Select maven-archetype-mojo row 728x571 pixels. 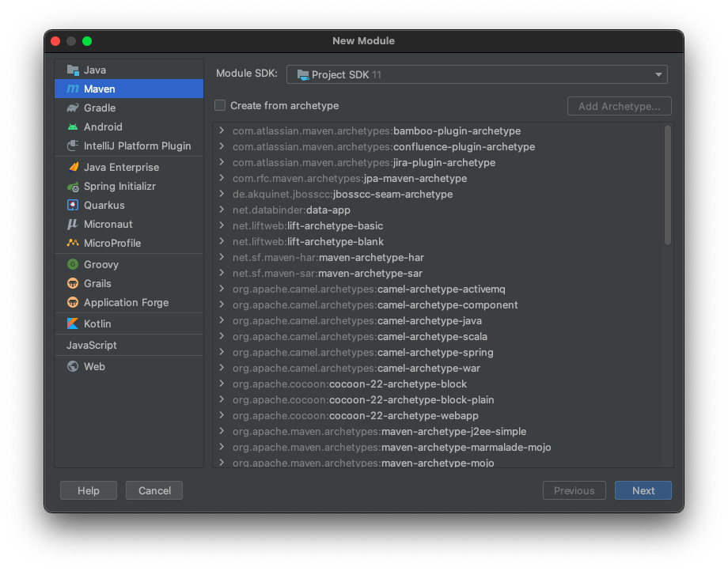pyautogui.click(x=438, y=462)
